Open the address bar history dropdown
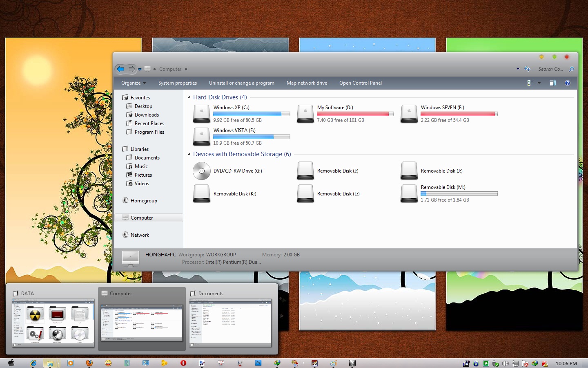The image size is (588, 368). (x=518, y=69)
